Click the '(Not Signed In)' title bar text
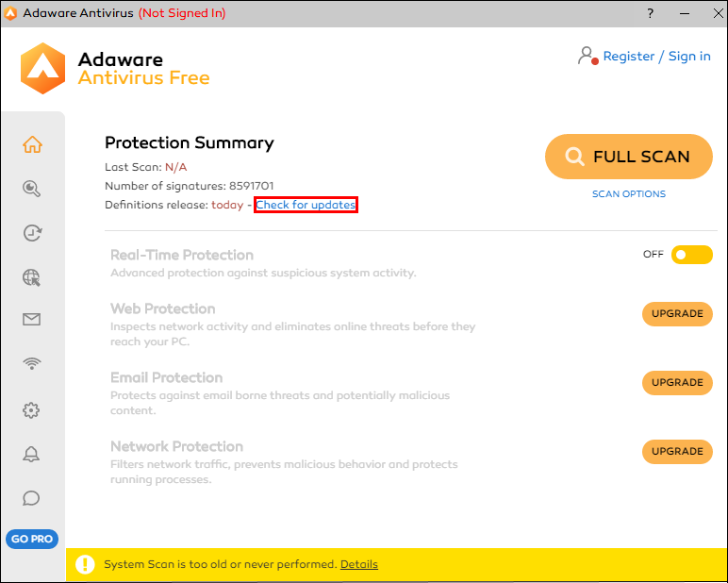Screen dimensions: 728x583 tap(182, 13)
